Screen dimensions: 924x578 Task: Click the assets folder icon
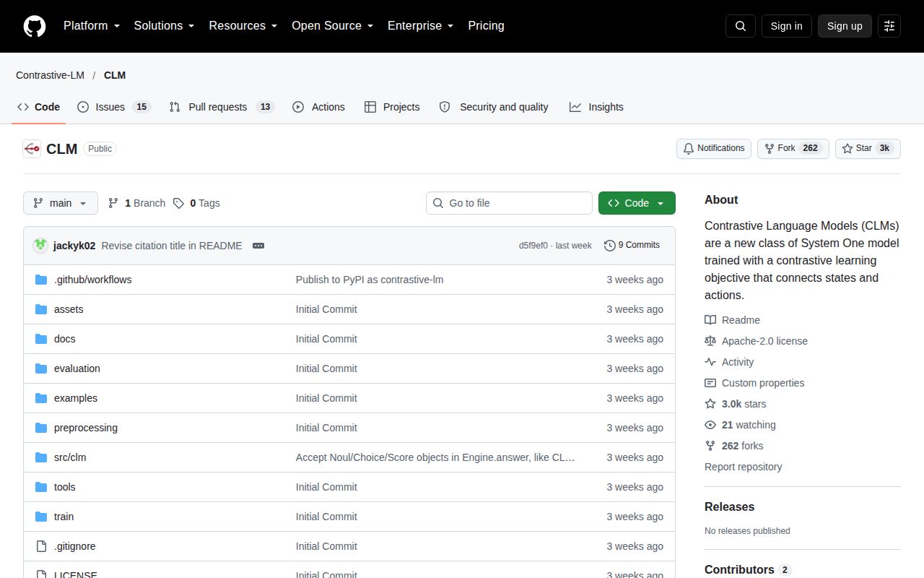click(41, 309)
